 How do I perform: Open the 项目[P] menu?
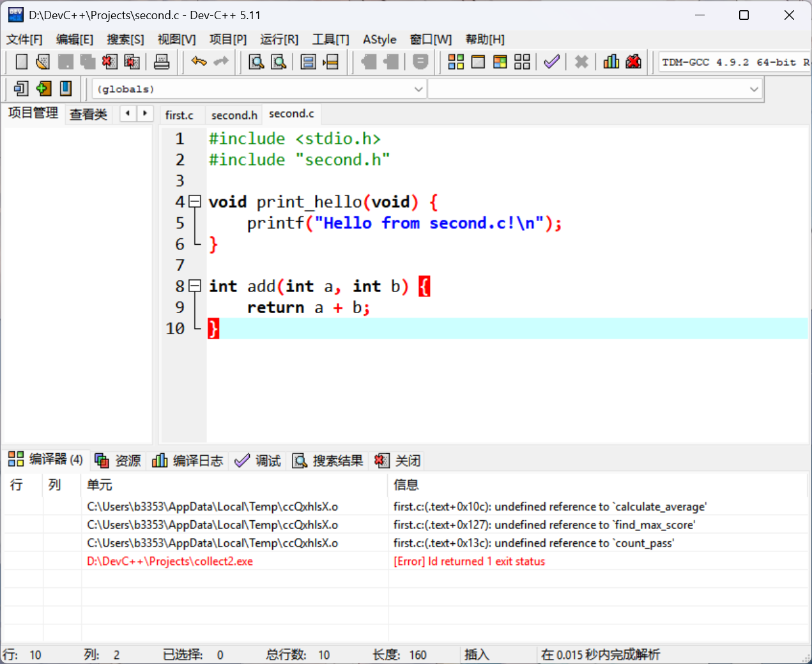(x=228, y=40)
